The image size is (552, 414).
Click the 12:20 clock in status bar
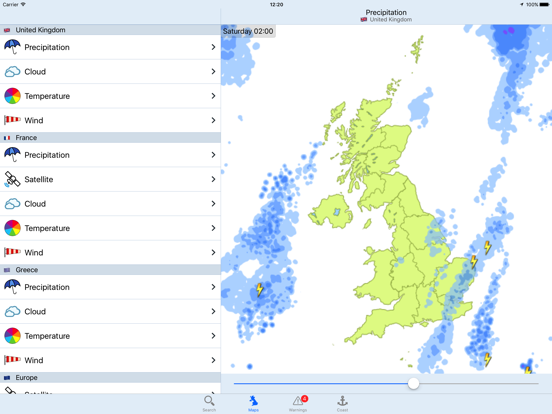276,5
